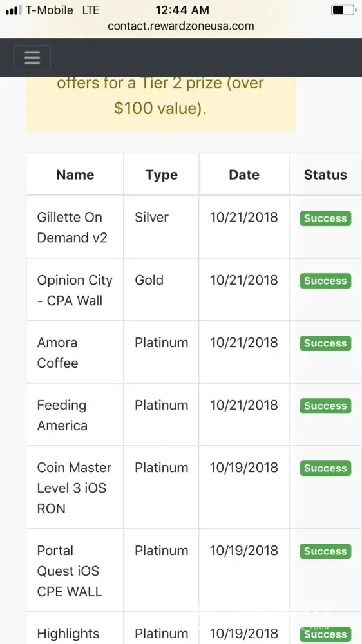Click the Success badge for Gillette On Demand
This screenshot has width=362, height=644.
pos(325,218)
